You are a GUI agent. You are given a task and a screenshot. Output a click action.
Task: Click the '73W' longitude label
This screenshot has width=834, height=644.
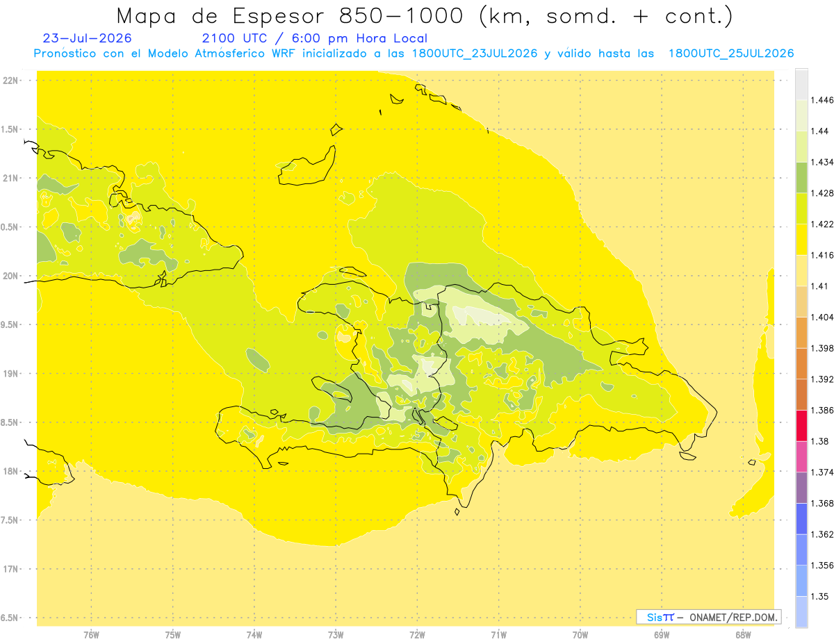point(336,635)
